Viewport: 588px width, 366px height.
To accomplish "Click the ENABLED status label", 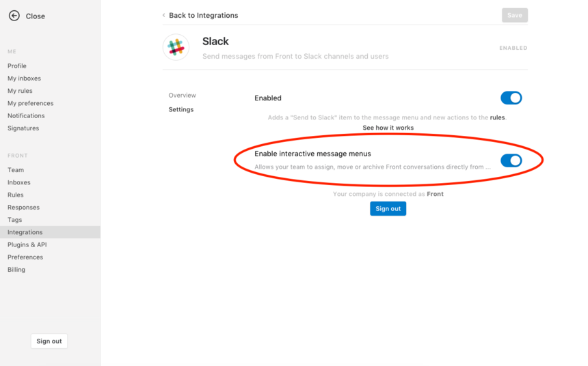I will [x=513, y=48].
